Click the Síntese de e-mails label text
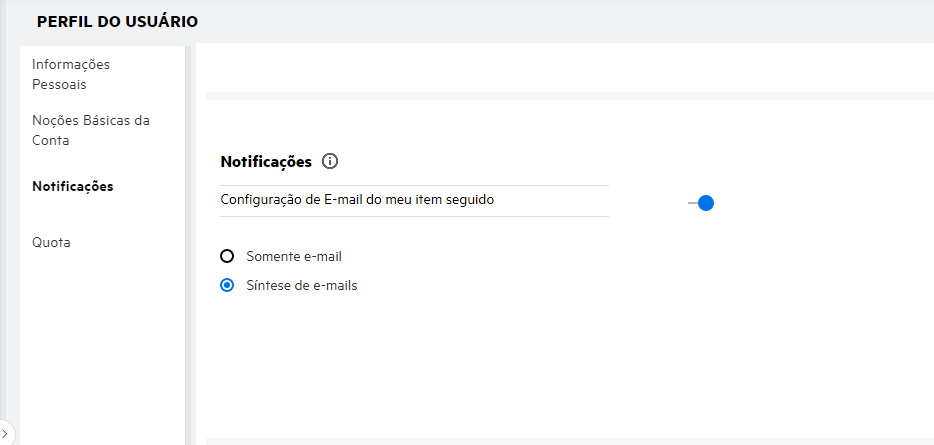This screenshot has width=934, height=445. (302, 285)
